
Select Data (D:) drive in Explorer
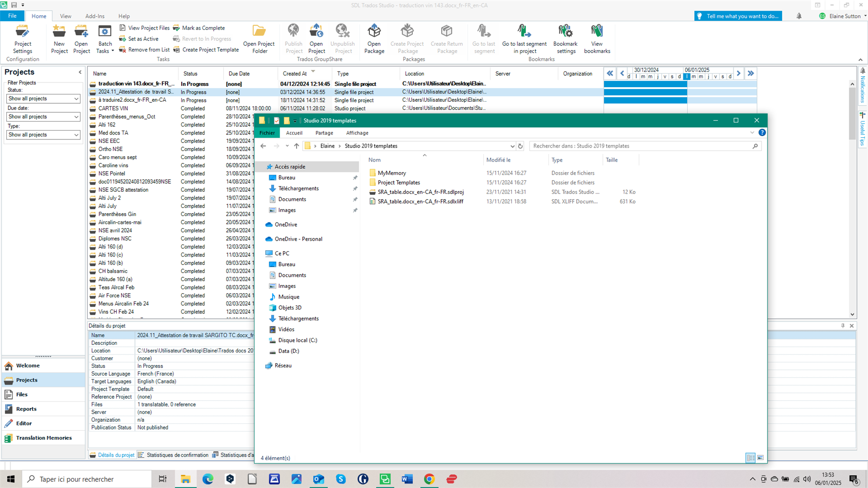(x=288, y=351)
